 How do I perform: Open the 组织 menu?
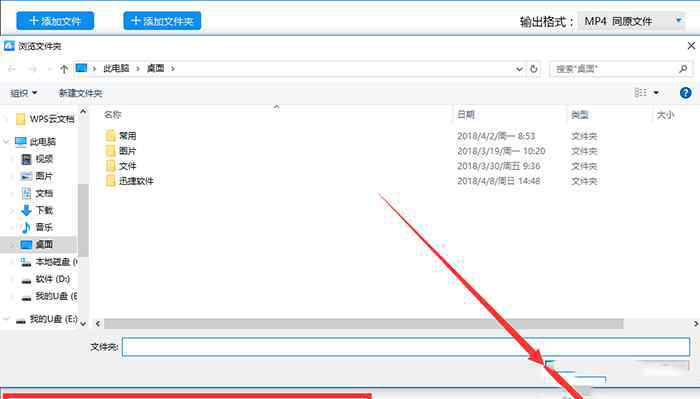[24, 93]
